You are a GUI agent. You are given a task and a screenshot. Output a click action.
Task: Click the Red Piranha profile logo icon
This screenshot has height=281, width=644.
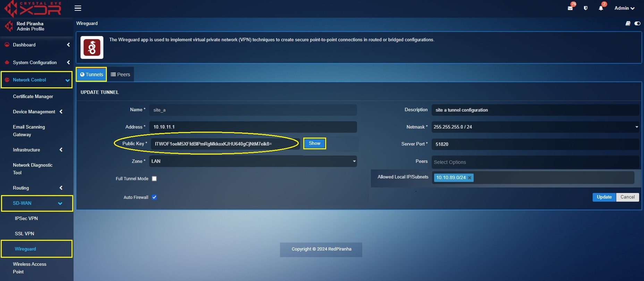[9, 26]
